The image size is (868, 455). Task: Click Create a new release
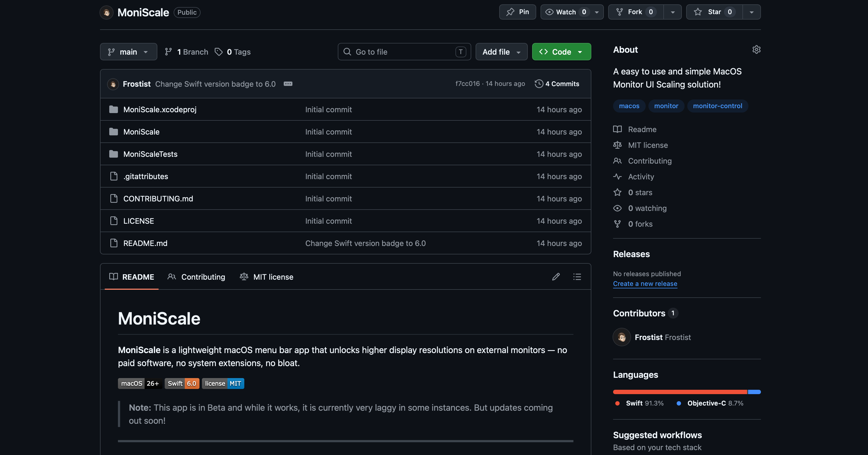645,284
